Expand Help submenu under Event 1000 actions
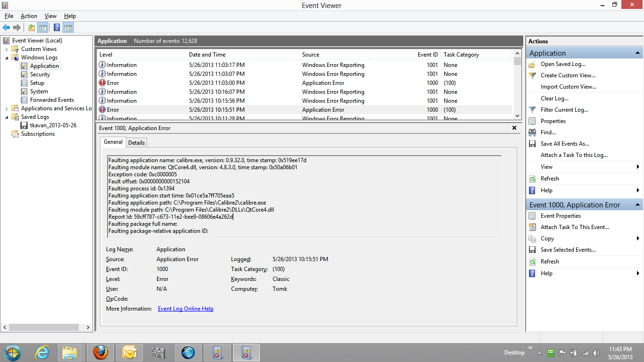The image size is (644, 362). (x=638, y=273)
